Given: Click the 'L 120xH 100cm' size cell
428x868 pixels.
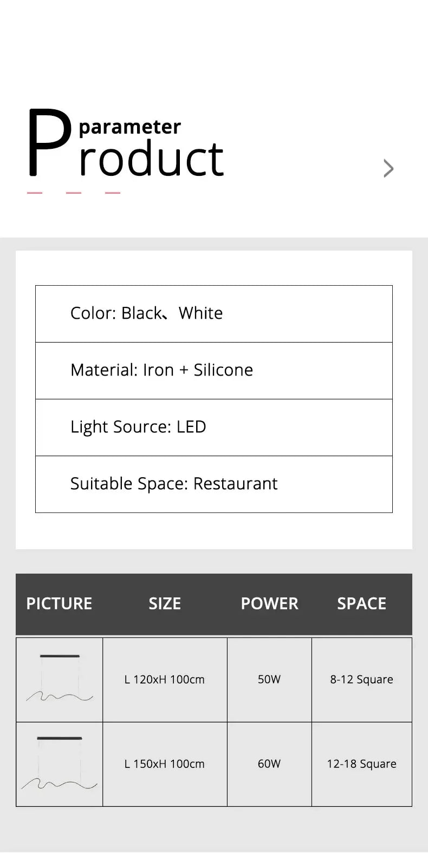Looking at the screenshot, I should click(165, 680).
